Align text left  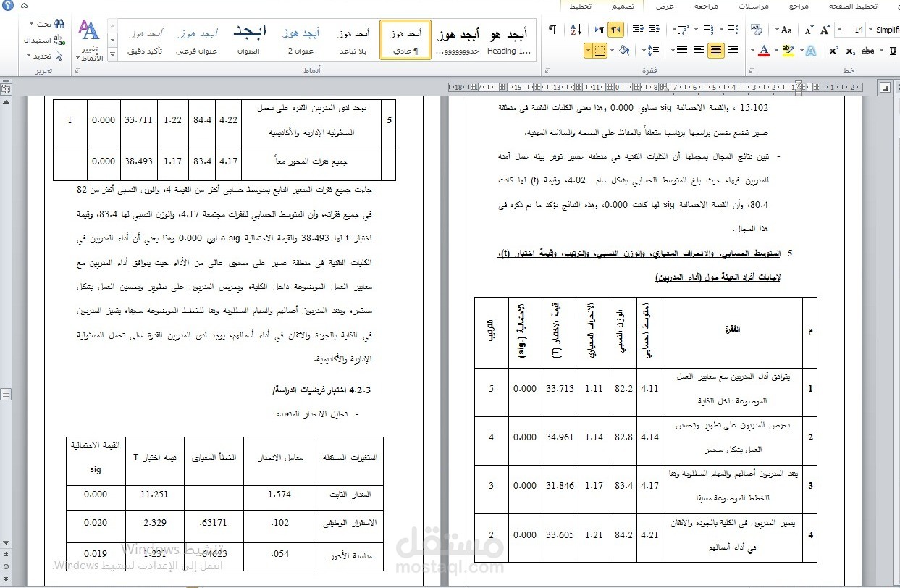[x=699, y=51]
